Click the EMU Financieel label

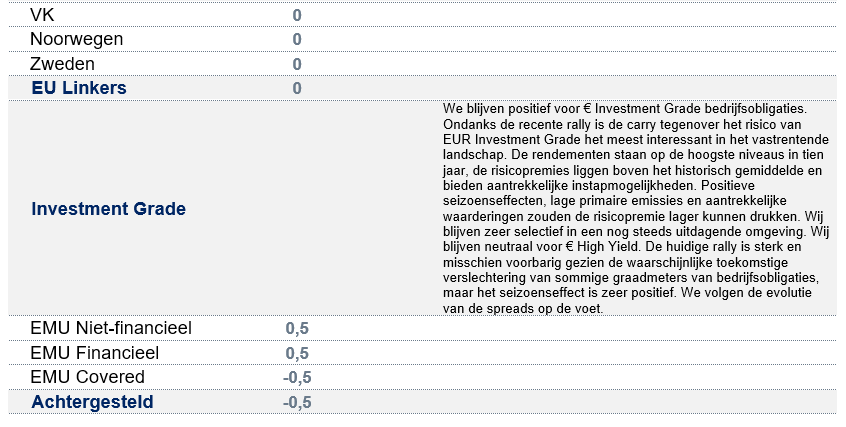tap(95, 353)
